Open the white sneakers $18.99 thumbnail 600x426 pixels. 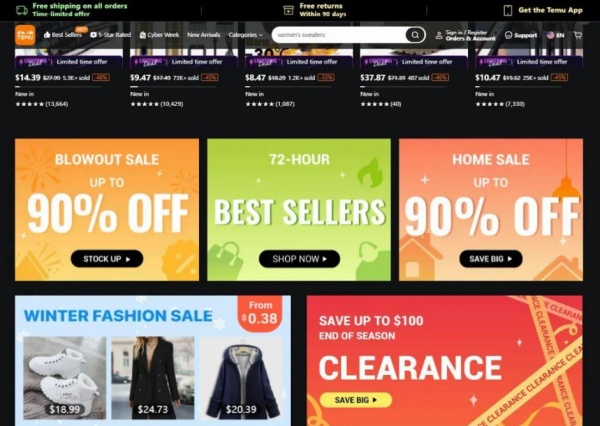(65, 378)
